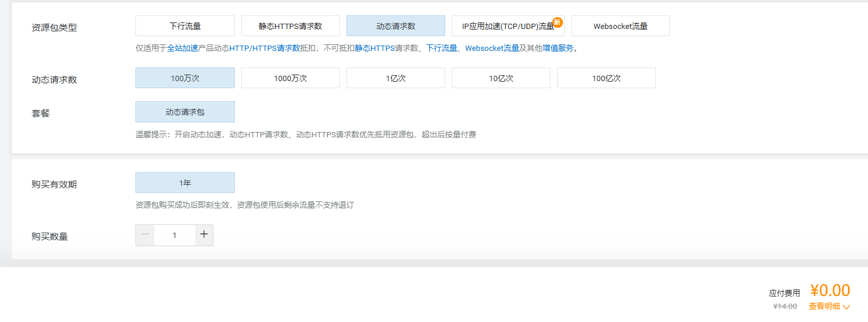Select the 10亿次 request tier
This screenshot has width=868, height=322.
[501, 78]
